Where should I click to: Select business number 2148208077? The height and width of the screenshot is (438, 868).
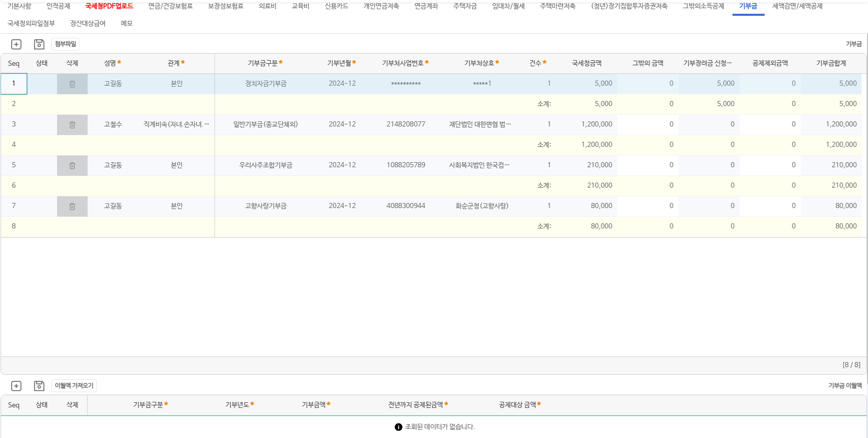pos(406,124)
